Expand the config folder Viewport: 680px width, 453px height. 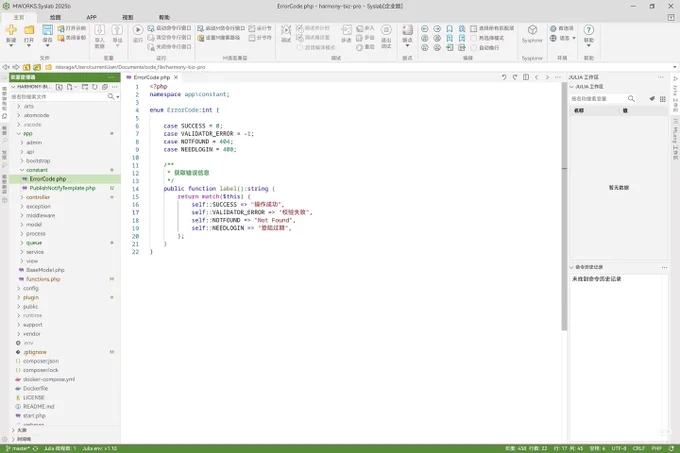19,288
